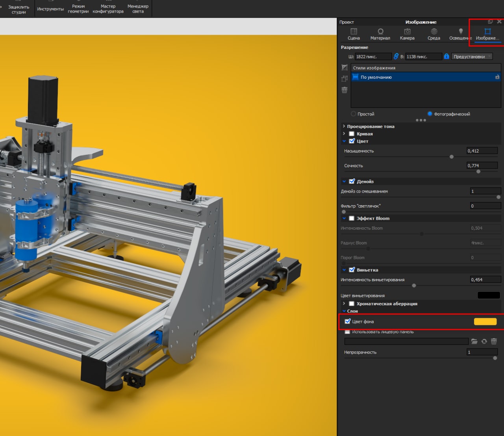Open the Предустановки dropdown

[x=472, y=56]
